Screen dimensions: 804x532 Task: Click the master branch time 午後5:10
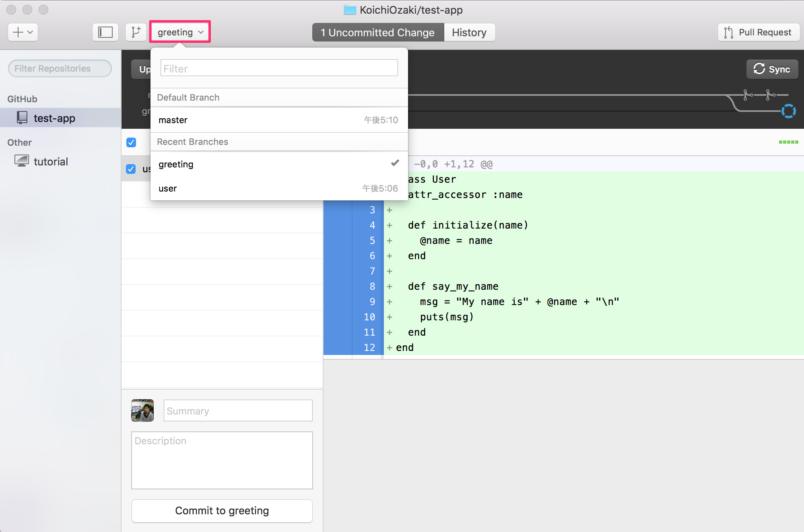click(x=381, y=120)
